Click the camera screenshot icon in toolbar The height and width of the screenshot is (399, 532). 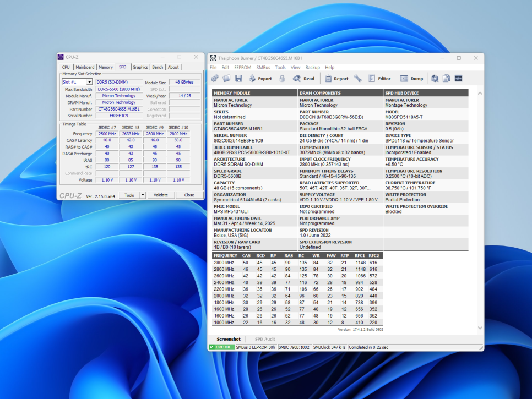tap(435, 78)
